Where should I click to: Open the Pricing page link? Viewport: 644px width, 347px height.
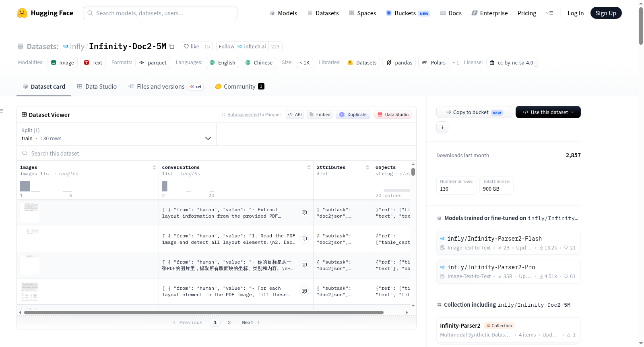click(527, 13)
